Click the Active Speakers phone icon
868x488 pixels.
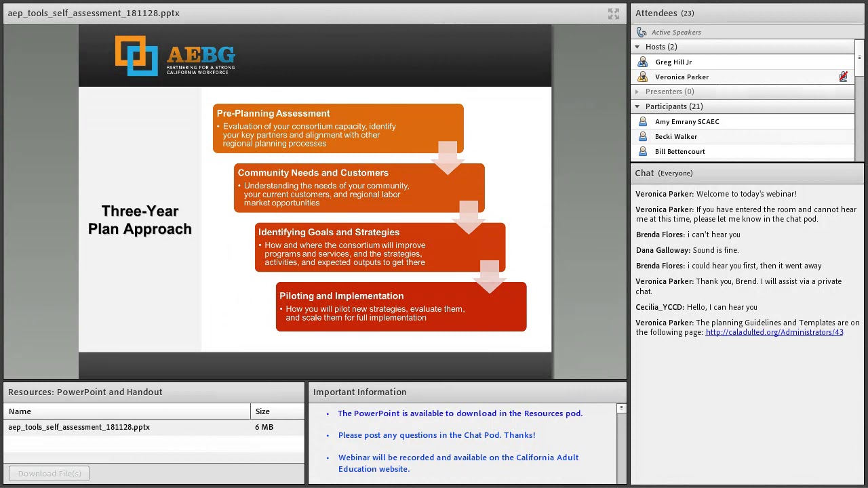(642, 32)
